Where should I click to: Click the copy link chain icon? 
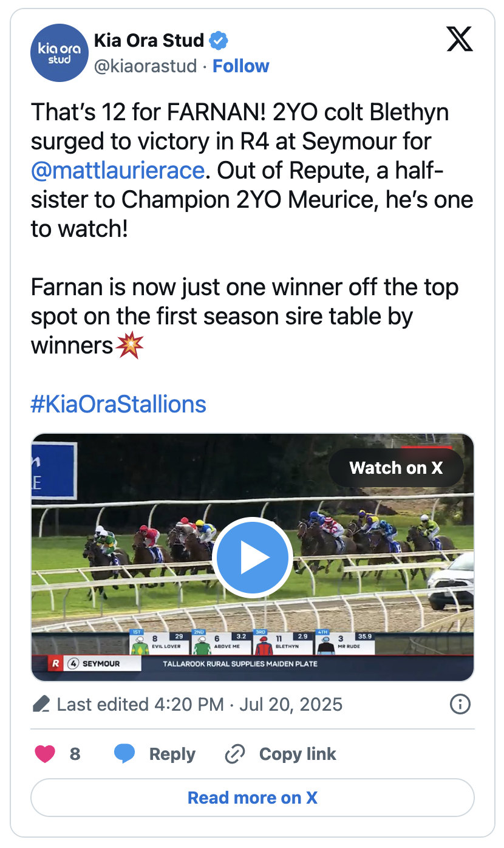(x=234, y=754)
